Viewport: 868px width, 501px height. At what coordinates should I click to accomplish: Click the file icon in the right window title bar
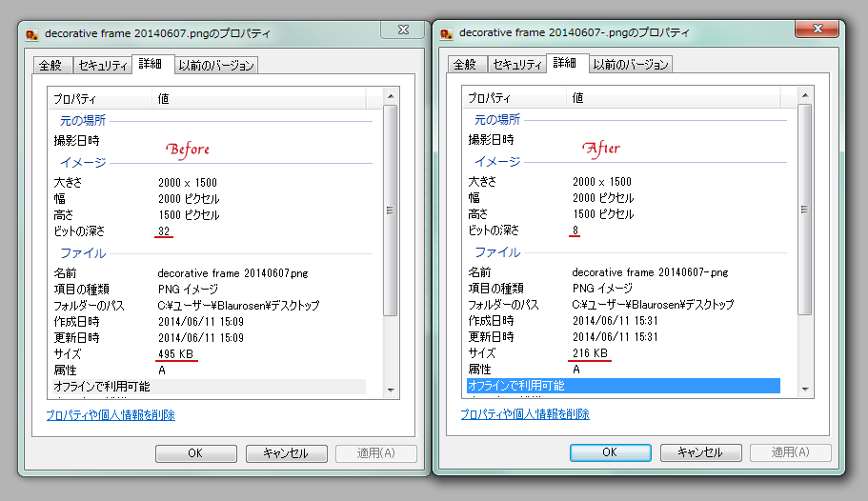click(x=446, y=34)
